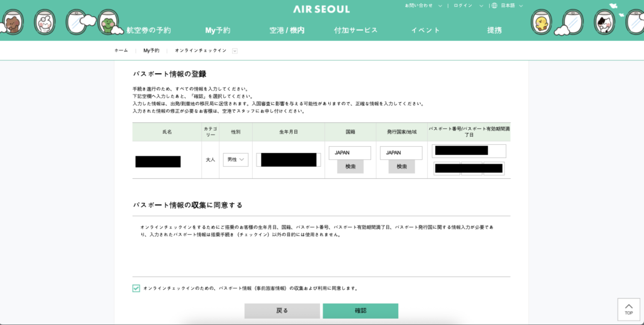The width and height of the screenshot is (644, 325).
Task: Click the パスポート情報の収集に同意する heading
Action: (187, 205)
